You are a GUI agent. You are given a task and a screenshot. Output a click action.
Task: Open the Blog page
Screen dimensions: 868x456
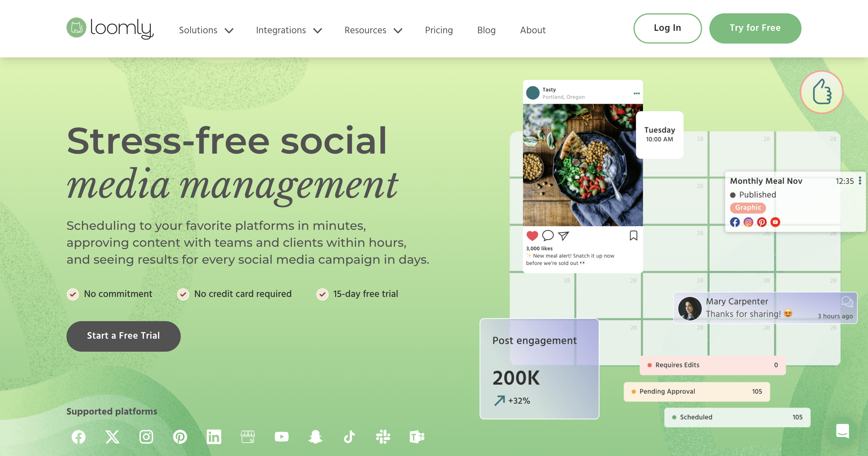tap(487, 31)
